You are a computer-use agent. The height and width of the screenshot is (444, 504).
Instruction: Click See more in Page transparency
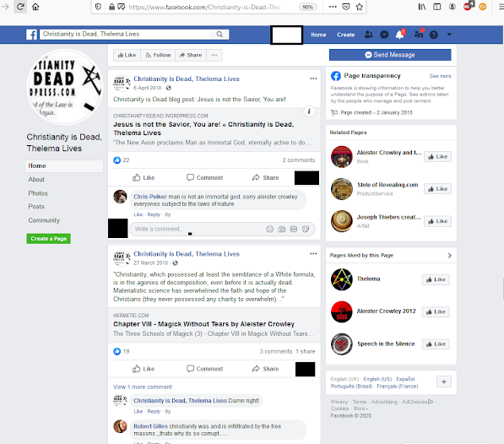440,76
